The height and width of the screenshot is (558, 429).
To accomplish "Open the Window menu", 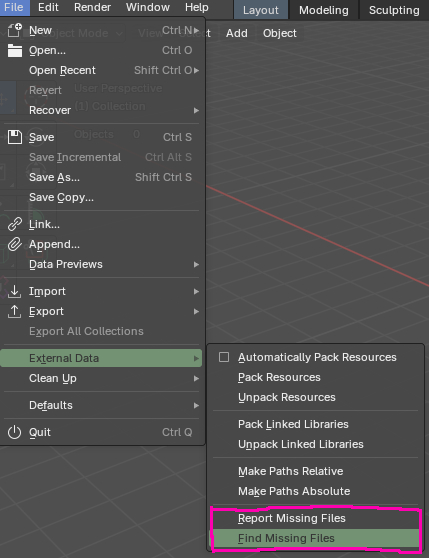I will (148, 7).
